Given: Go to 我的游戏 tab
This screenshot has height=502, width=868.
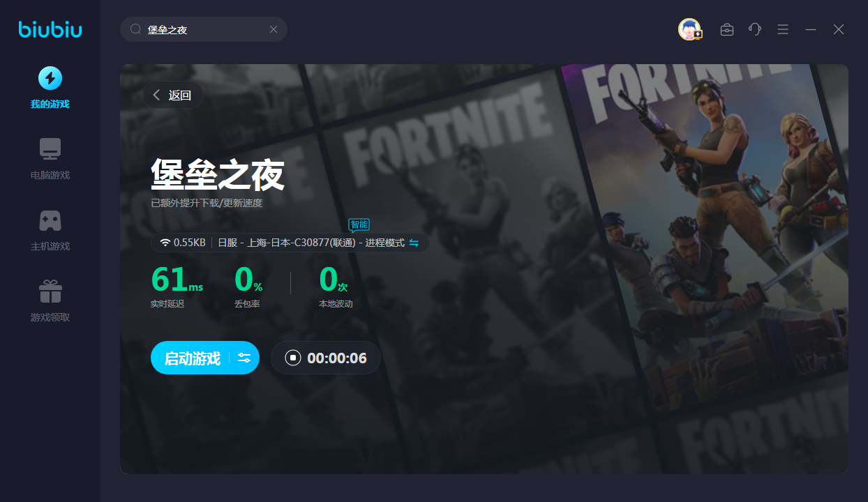Looking at the screenshot, I should point(50,88).
